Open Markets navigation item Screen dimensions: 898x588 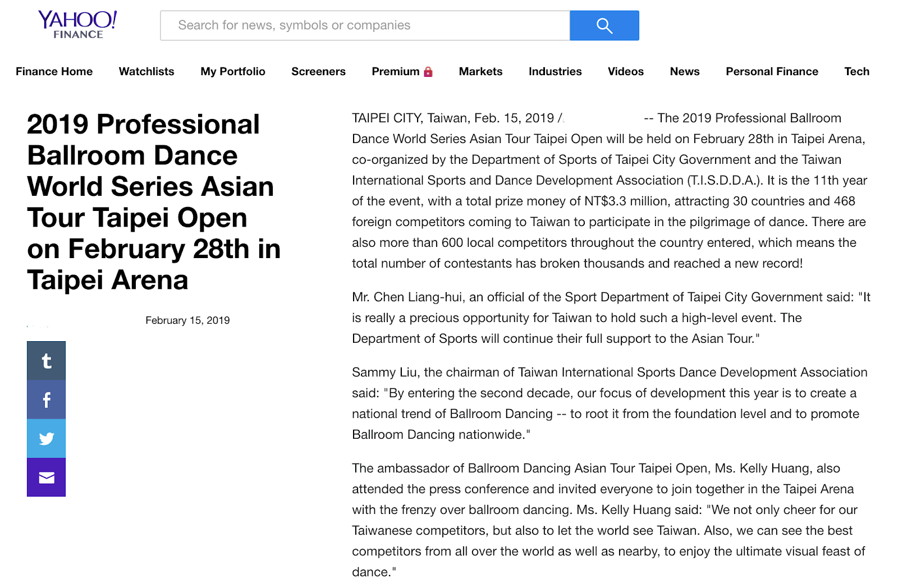coord(481,71)
